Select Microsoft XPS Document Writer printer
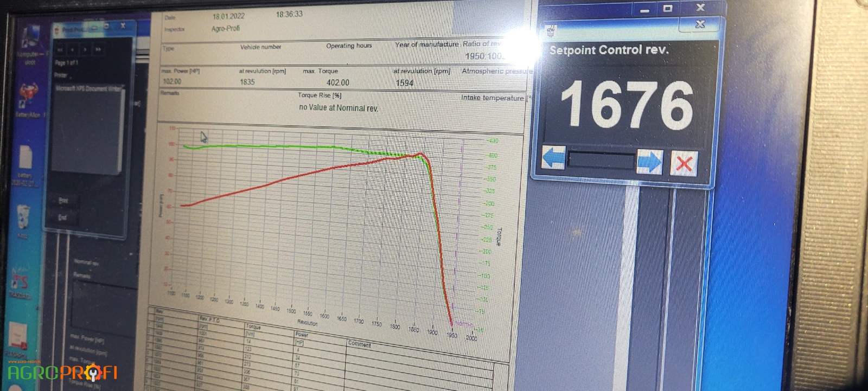Viewport: 868px width, 391px height. click(x=90, y=88)
